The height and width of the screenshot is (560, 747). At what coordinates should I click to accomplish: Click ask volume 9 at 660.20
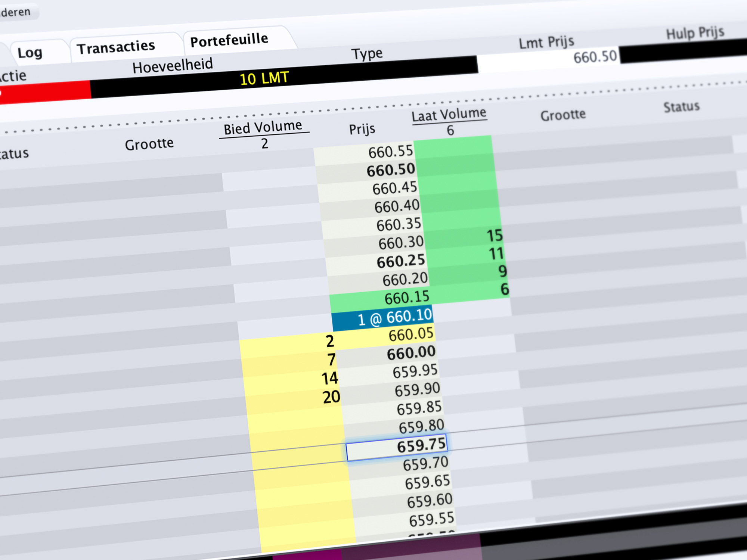(503, 271)
